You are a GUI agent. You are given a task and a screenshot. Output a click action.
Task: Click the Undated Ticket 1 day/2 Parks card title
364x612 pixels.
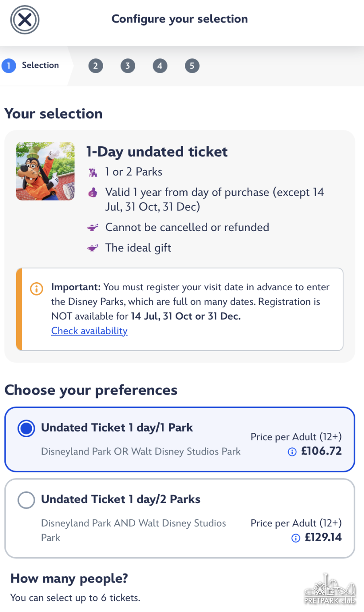120,499
